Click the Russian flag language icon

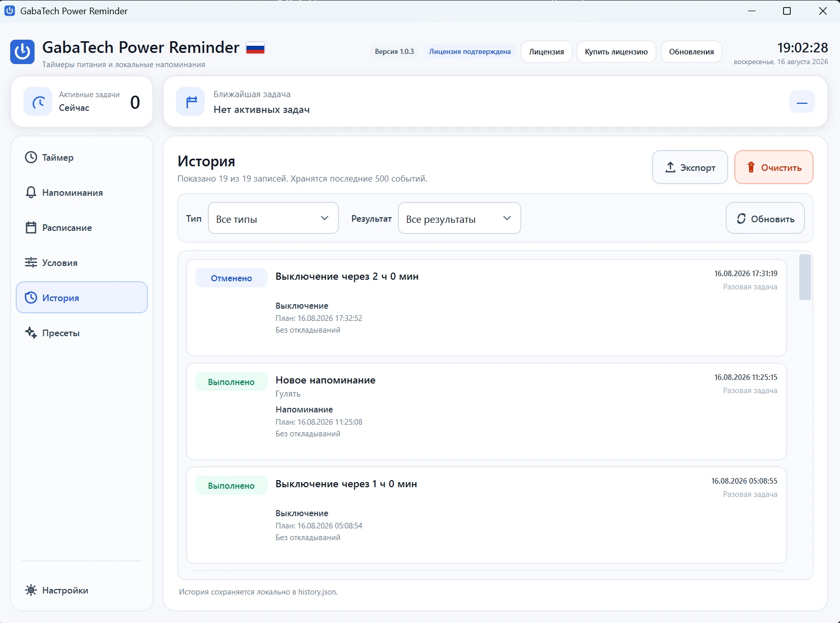coord(255,48)
